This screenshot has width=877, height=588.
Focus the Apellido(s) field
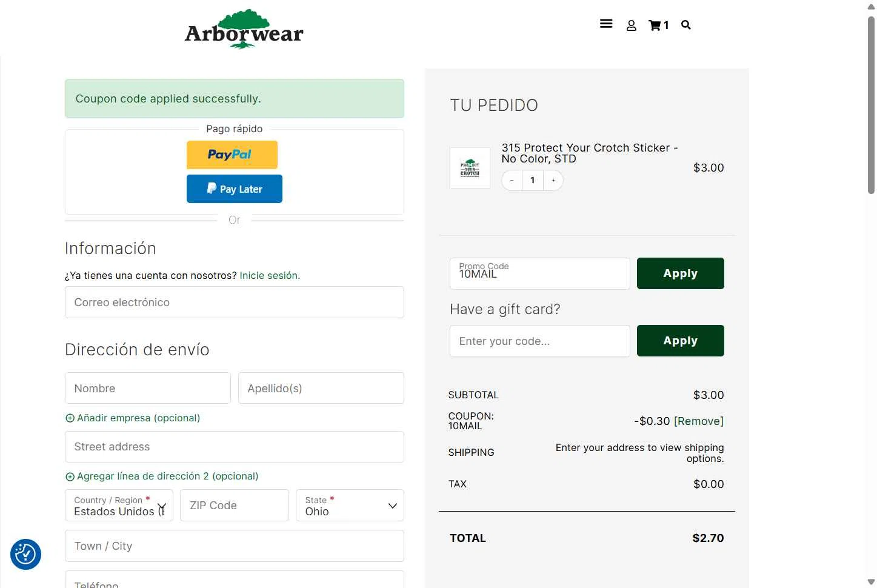(321, 388)
